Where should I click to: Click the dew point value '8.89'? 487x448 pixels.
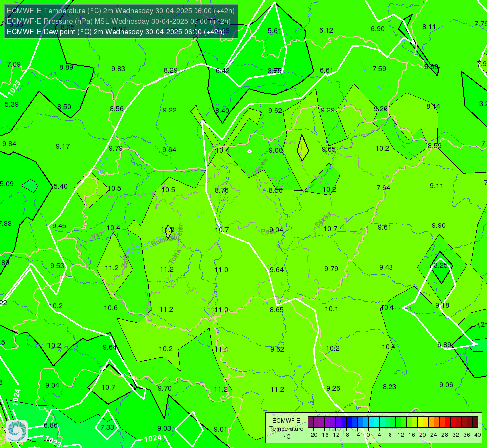66,68
